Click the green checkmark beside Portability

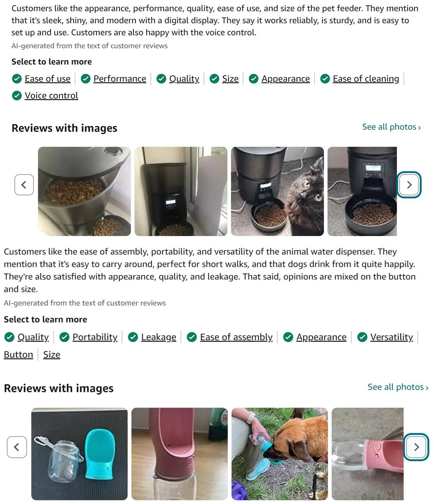(64, 337)
